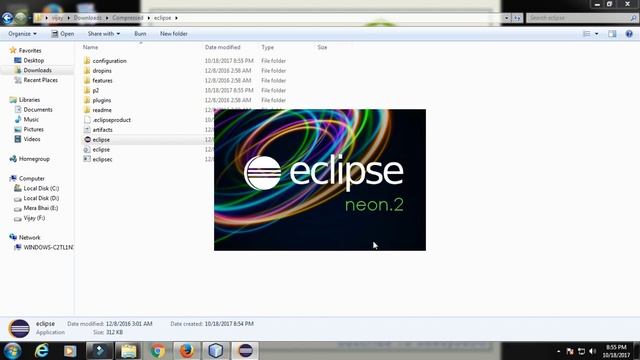Switch to Eclipse in the taskbar
The height and width of the screenshot is (360, 640).
(245, 351)
